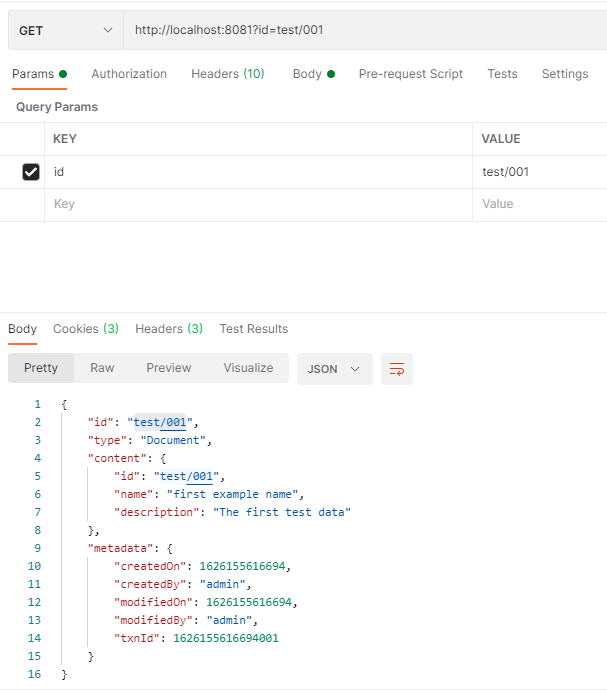Click the empty Value placeholder field
607x693 pixels.
coord(540,204)
